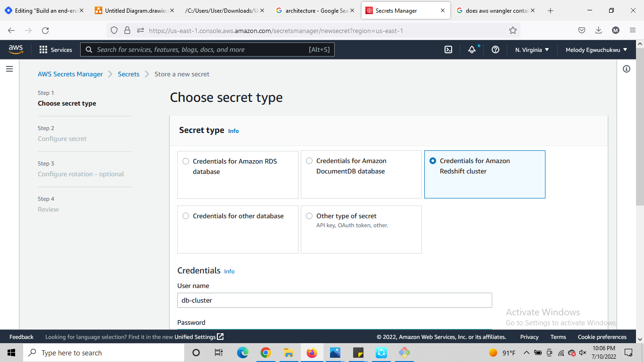Select Credentials for Amazon RDS database
The height and width of the screenshot is (362, 644).
[238, 174]
